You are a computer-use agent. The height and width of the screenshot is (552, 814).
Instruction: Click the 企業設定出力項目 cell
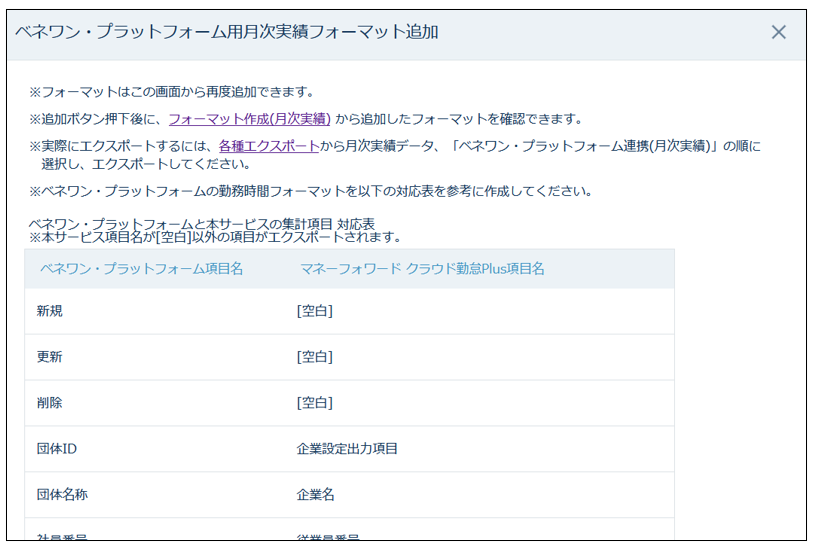point(347,449)
